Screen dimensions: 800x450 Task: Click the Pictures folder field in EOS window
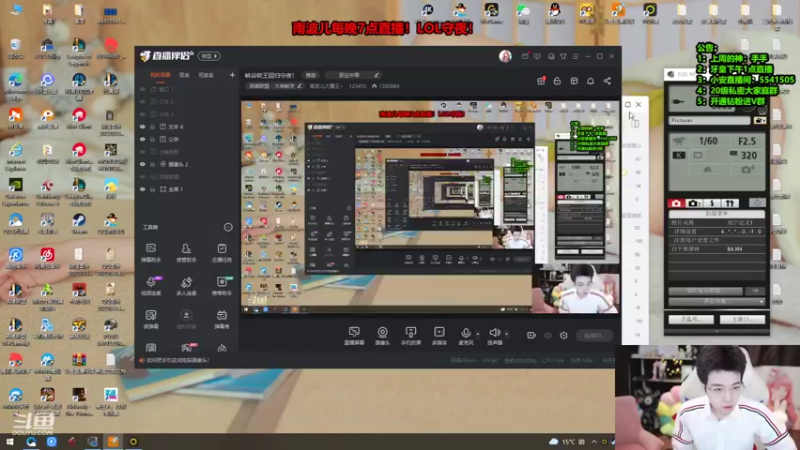709,120
